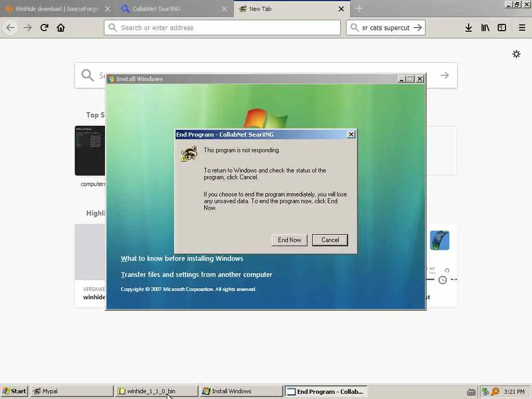Click the raccoon warning icon in dialog
This screenshot has height=399, width=532.
(189, 154)
